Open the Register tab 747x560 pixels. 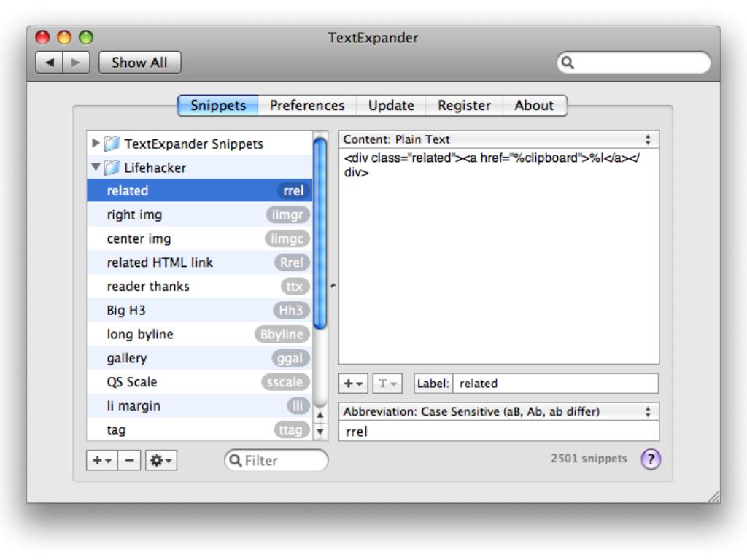click(x=464, y=105)
